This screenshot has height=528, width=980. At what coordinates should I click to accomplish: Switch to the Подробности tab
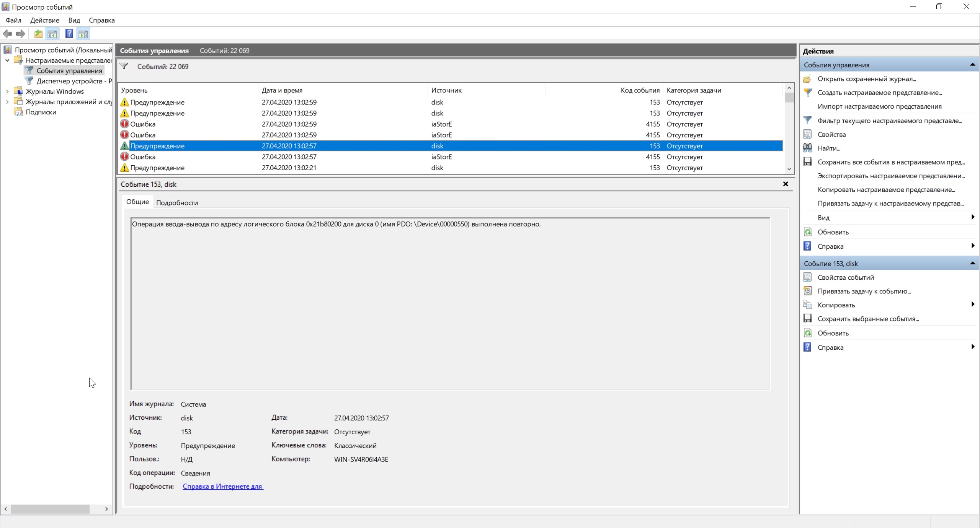coord(177,203)
